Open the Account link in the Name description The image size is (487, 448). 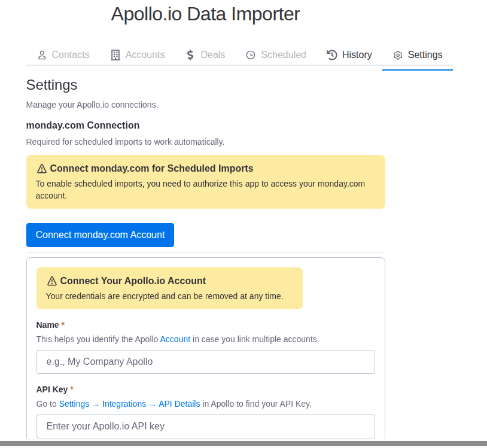coord(175,339)
